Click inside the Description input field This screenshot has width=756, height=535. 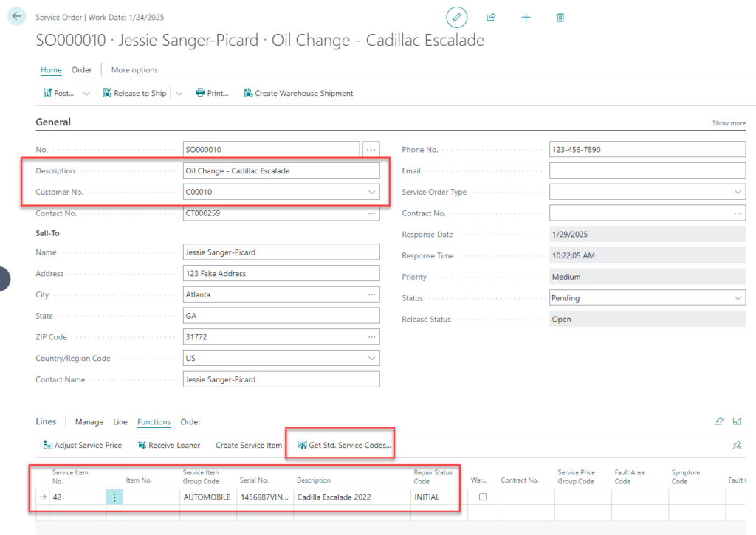281,170
